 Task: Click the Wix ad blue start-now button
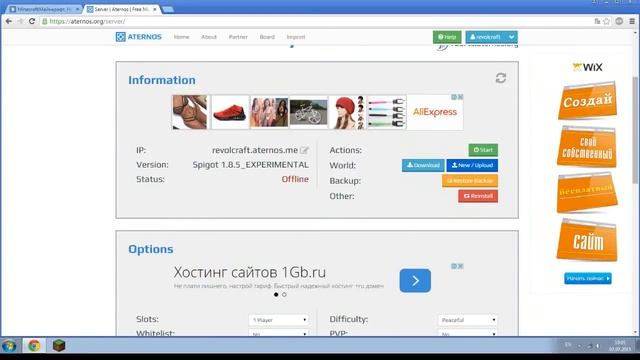click(x=588, y=278)
